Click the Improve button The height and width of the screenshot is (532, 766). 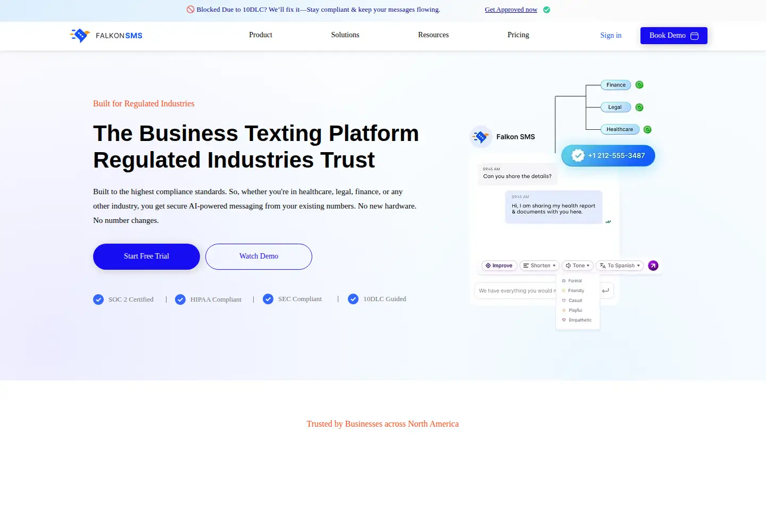[499, 265]
